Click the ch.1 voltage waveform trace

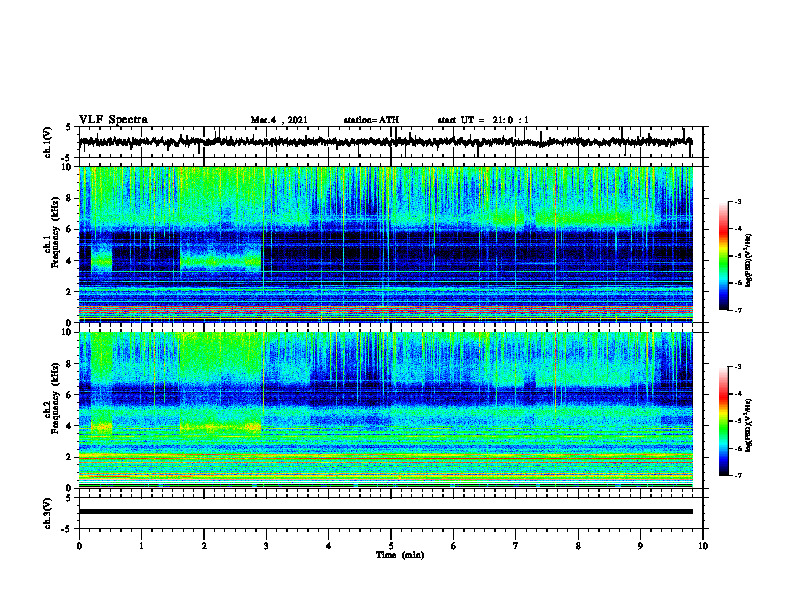[x=385, y=142]
